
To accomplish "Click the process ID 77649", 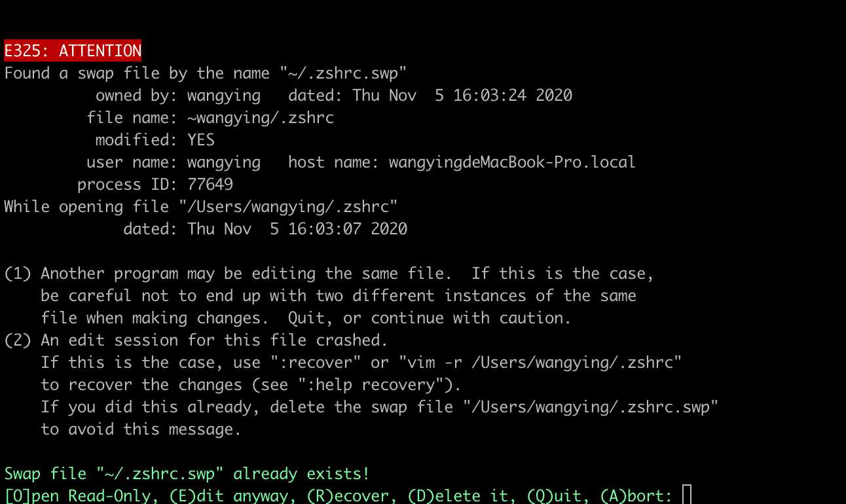I will click(210, 185).
